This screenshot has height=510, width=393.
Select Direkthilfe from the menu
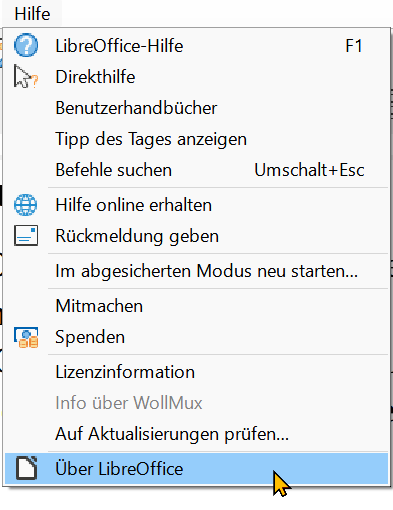click(x=196, y=77)
